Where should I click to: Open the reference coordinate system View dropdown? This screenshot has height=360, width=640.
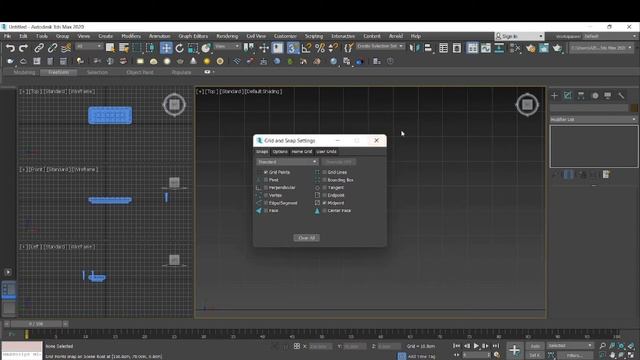pos(227,47)
